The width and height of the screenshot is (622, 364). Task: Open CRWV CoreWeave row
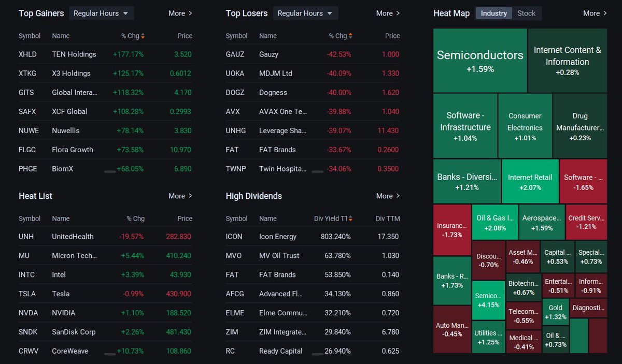pyautogui.click(x=105, y=351)
